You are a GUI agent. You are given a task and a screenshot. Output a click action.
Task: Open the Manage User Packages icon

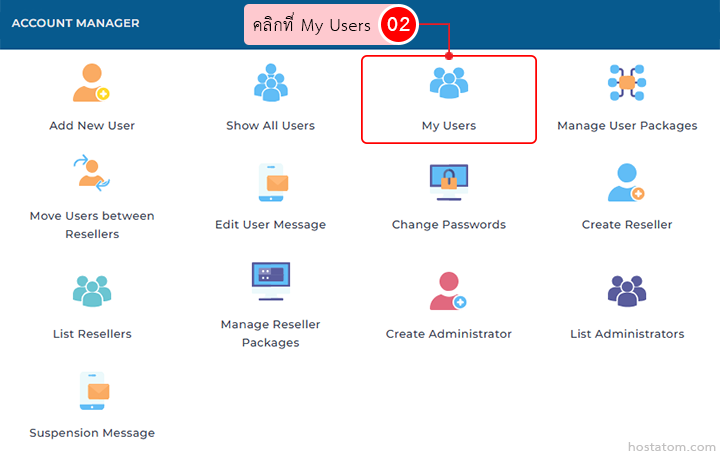click(627, 83)
